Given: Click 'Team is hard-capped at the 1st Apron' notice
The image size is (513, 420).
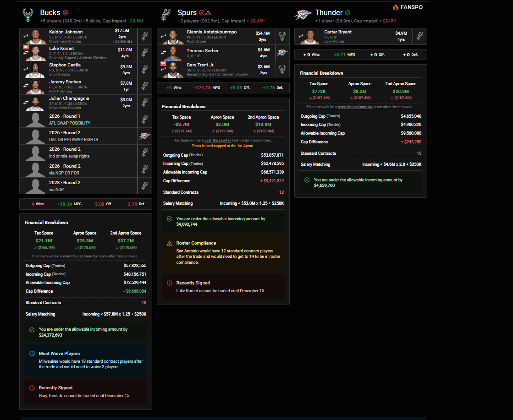Looking at the screenshot, I should [x=222, y=146].
